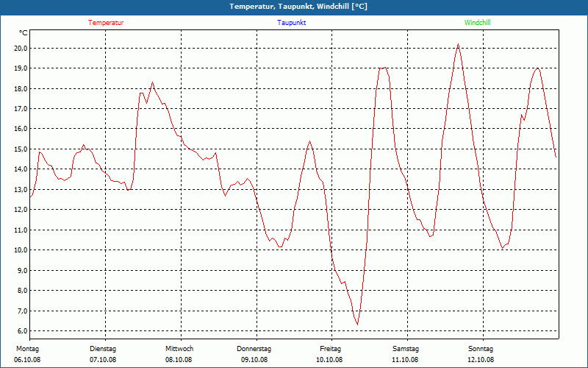The height and width of the screenshot is (368, 588).
Task: Click the 16,0 y-axis value
Action: point(21,129)
